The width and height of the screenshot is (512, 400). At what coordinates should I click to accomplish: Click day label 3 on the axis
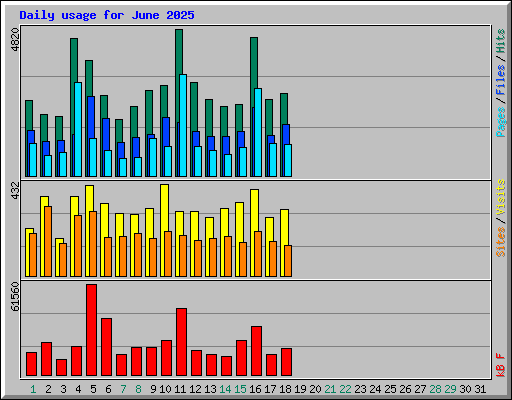pos(63,389)
